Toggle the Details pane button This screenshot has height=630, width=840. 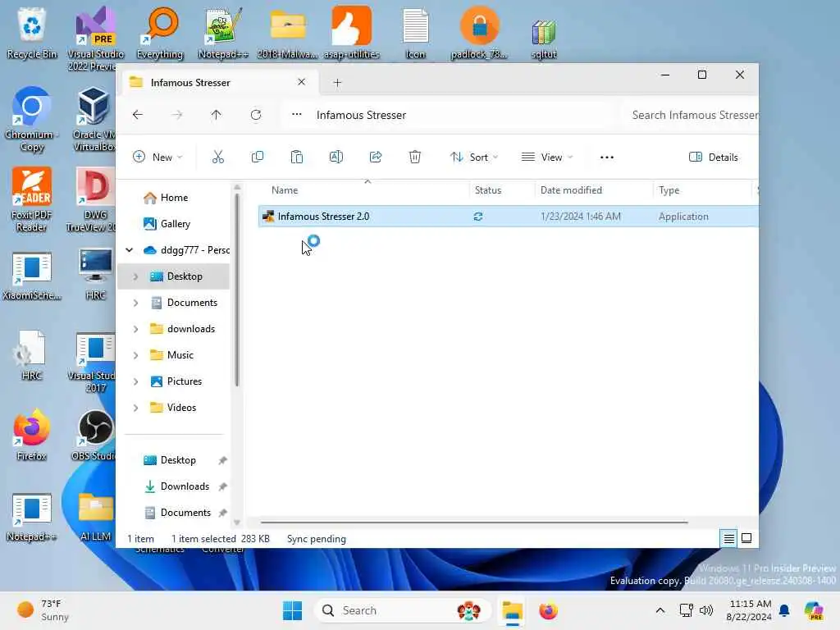(713, 157)
